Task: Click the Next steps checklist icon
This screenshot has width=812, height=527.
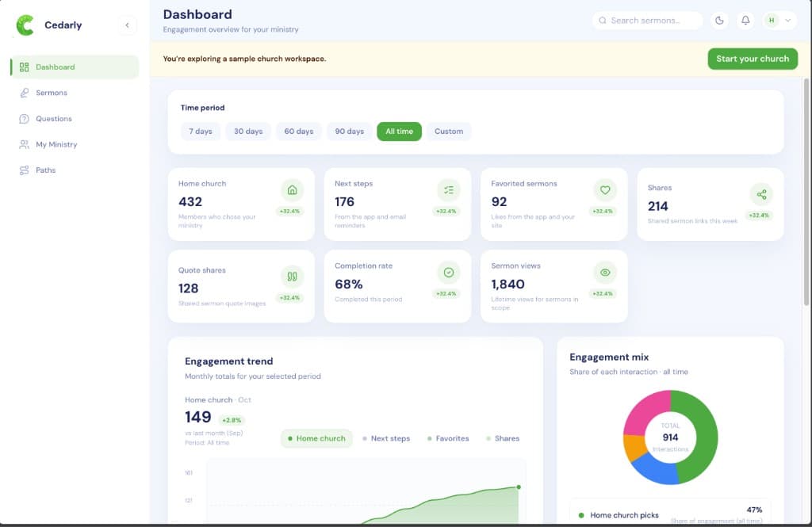Action: pos(449,190)
